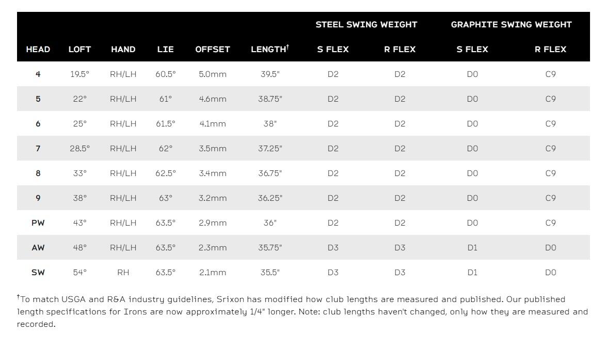
Task: Click the STEEL SWING WEIGHT heading
Action: (366, 25)
